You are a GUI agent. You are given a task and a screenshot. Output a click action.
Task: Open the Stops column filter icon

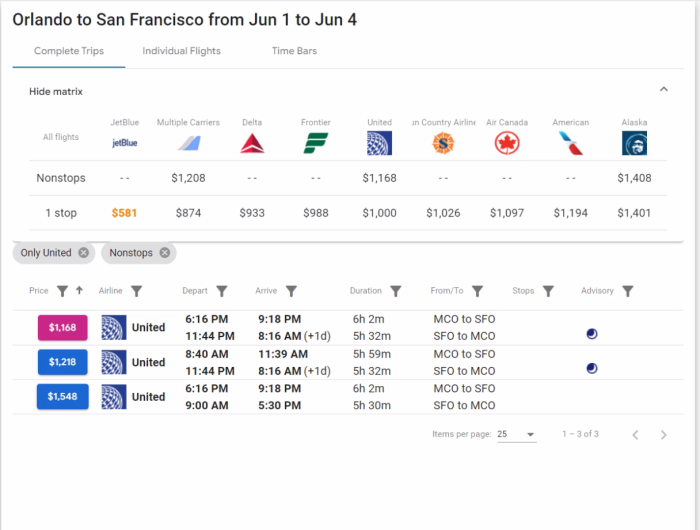click(x=549, y=291)
